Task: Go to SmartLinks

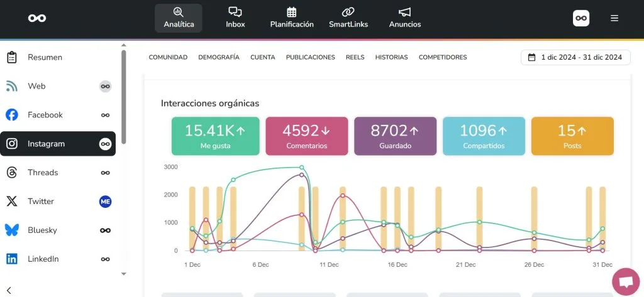Action: click(x=348, y=18)
